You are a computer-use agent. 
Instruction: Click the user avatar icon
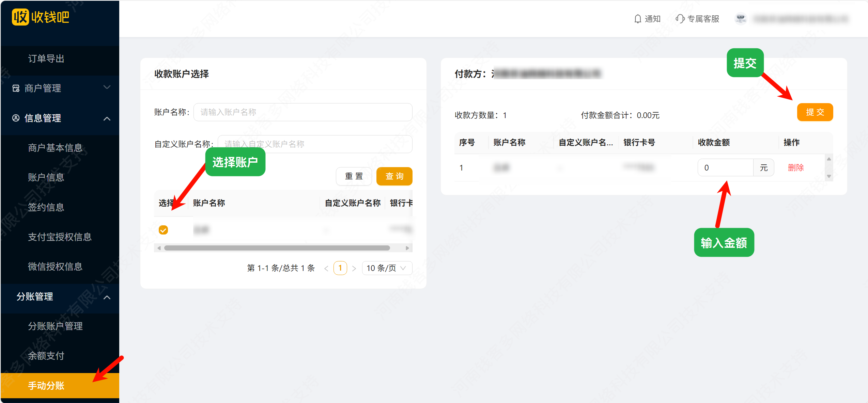[741, 19]
